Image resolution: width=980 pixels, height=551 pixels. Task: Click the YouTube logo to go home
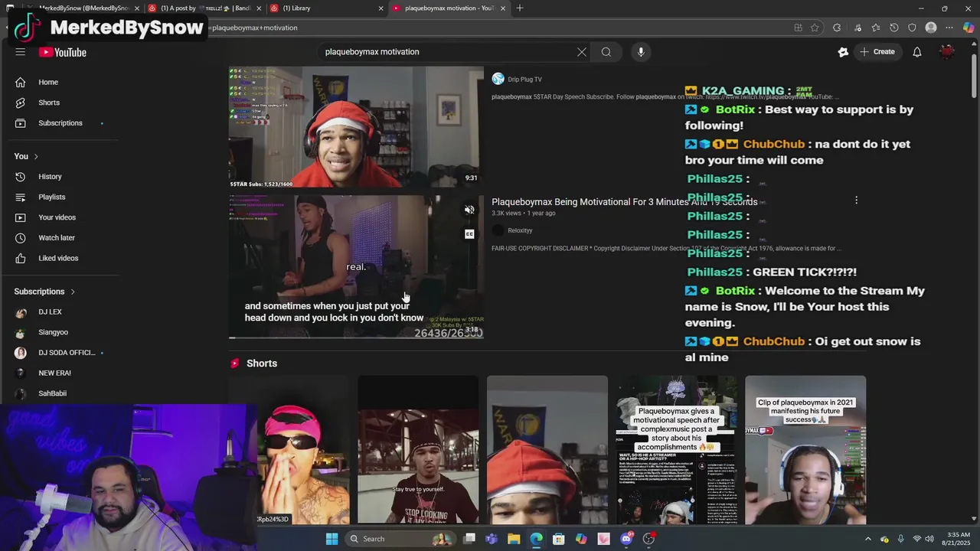point(63,52)
